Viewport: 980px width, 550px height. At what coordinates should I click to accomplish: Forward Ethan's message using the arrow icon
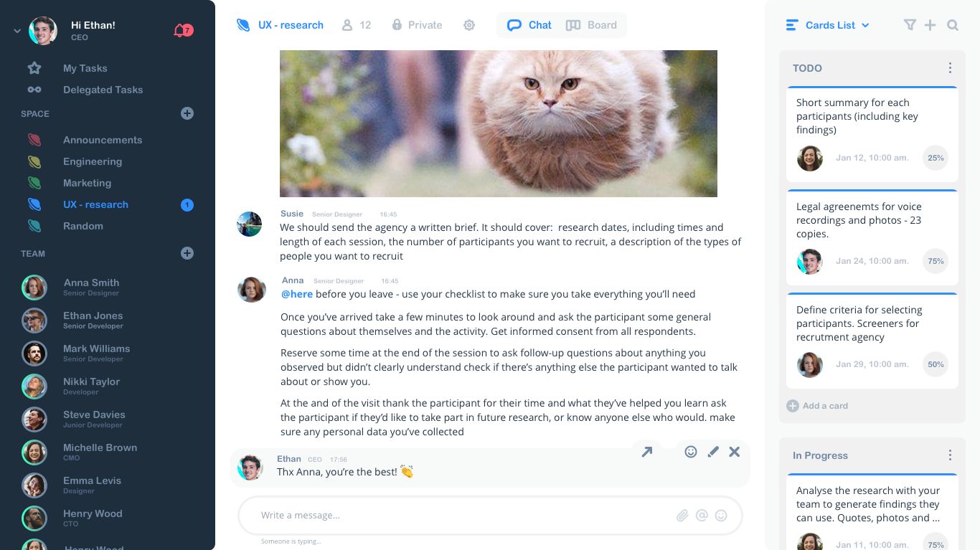point(646,452)
